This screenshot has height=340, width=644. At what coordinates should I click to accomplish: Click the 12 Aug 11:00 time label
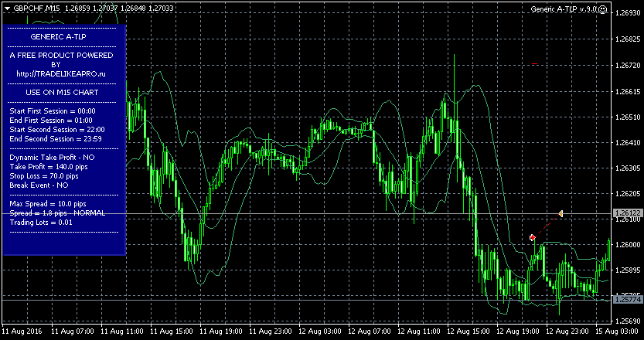[x=419, y=331]
